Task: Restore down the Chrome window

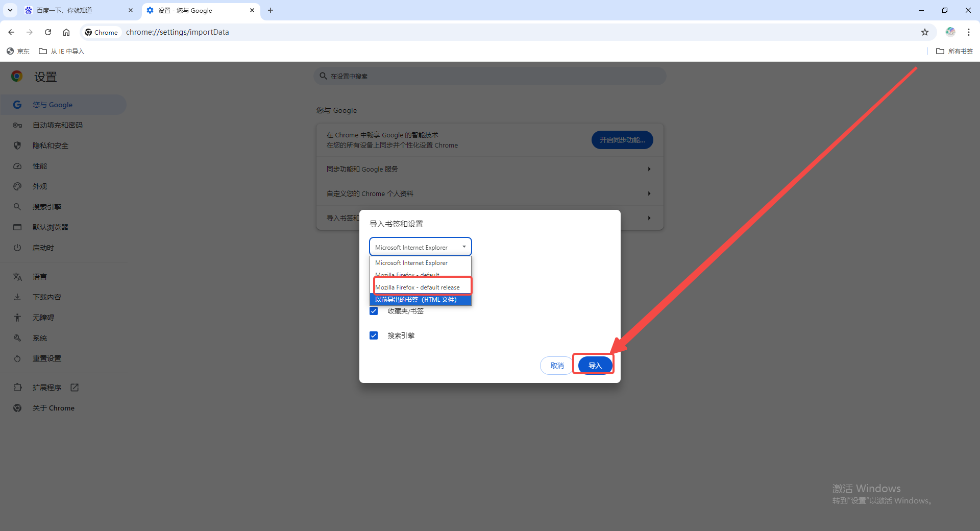Action: point(945,10)
